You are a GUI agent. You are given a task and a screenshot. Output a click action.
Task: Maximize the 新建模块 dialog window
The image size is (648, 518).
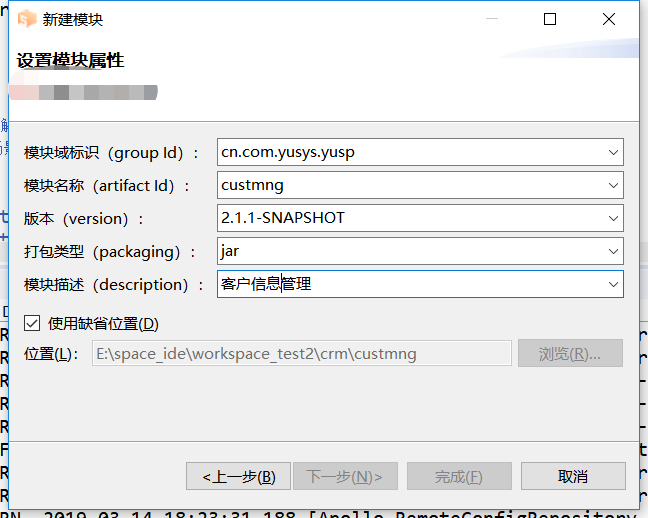tap(550, 19)
